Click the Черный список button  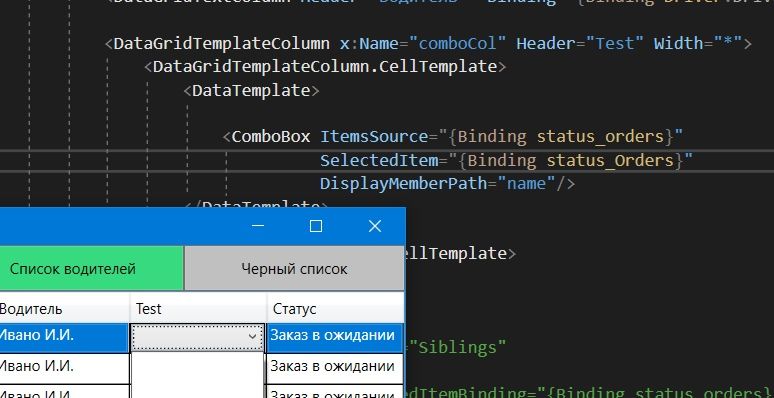coord(294,269)
